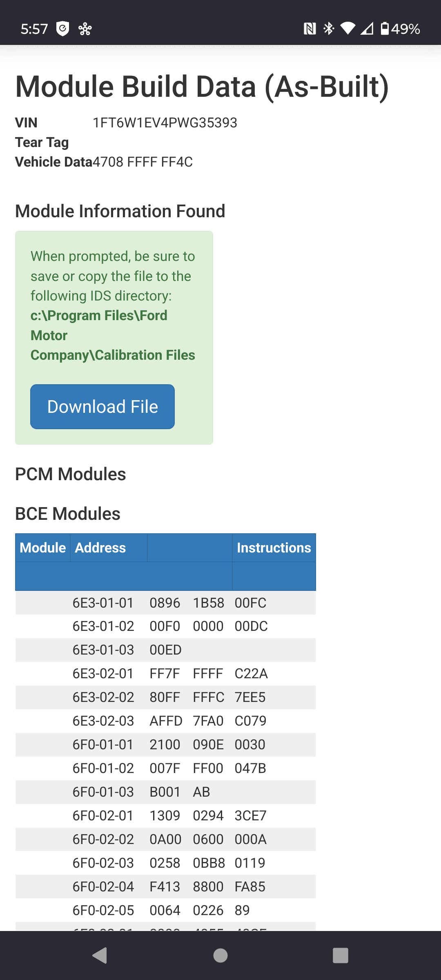This screenshot has height=980, width=441.
Task: Tap the BCE Modules heading
Action: click(x=68, y=514)
